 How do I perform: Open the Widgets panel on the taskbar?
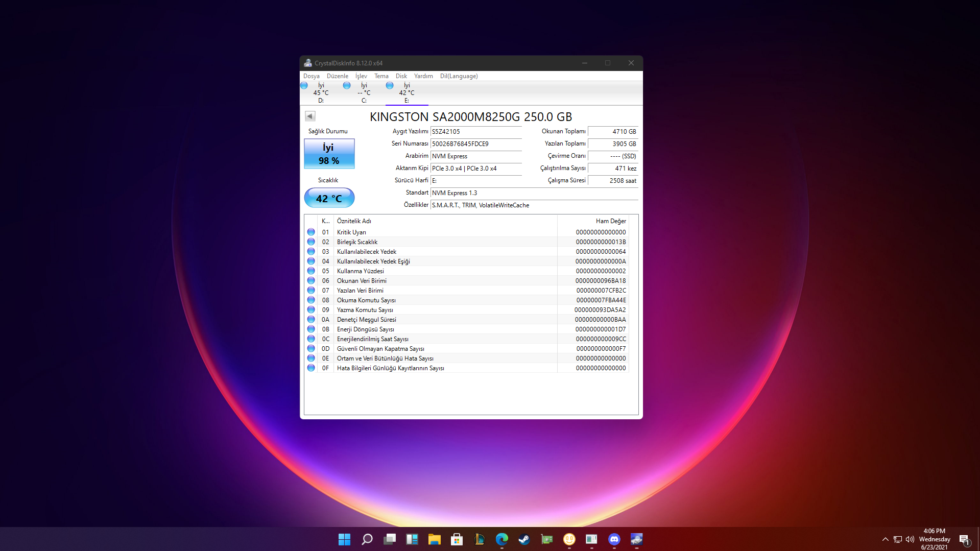pos(412,539)
